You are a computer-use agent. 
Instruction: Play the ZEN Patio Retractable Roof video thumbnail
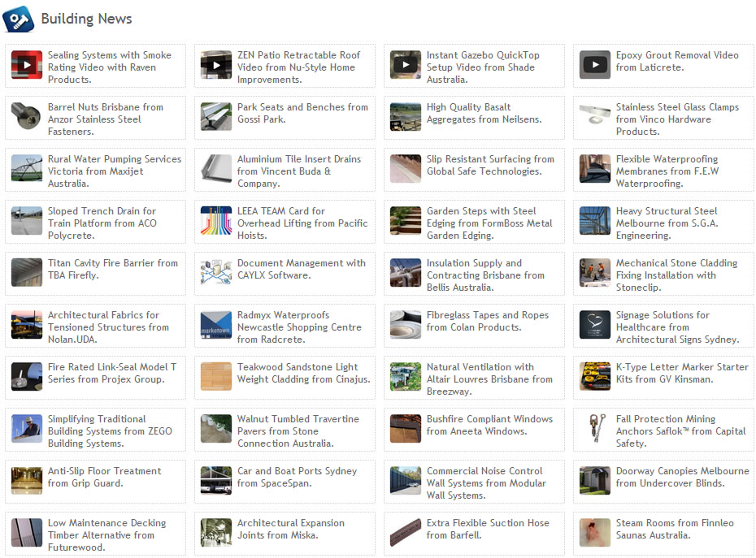coord(216,64)
